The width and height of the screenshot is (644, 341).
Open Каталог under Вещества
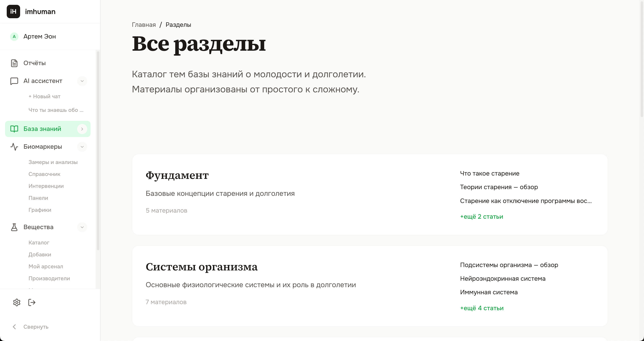pos(39,242)
